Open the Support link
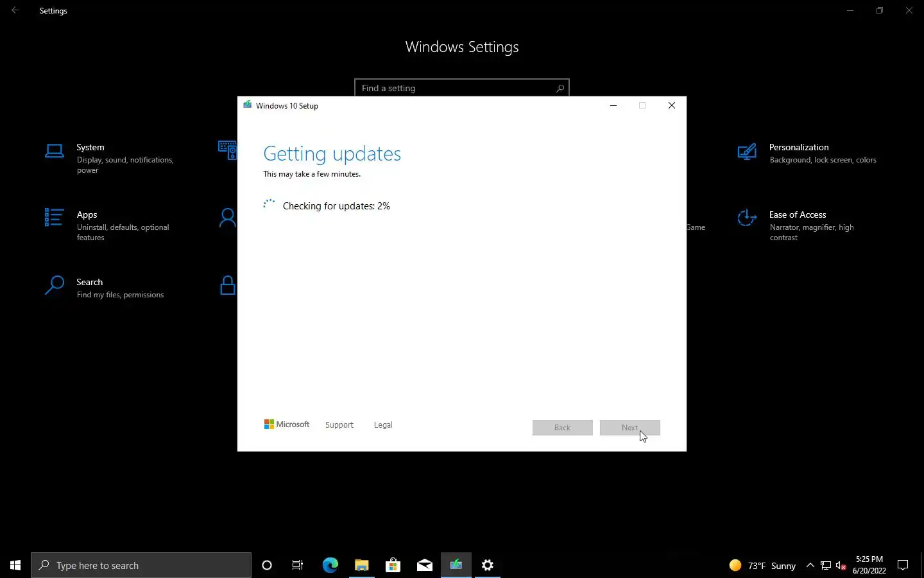Image resolution: width=924 pixels, height=578 pixels. [x=339, y=425]
